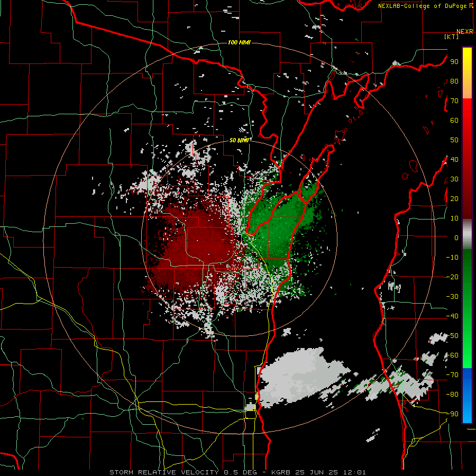This screenshot has height=476, width=476.
Task: Click the 20 value on the velocity scale
Action: [x=454, y=198]
